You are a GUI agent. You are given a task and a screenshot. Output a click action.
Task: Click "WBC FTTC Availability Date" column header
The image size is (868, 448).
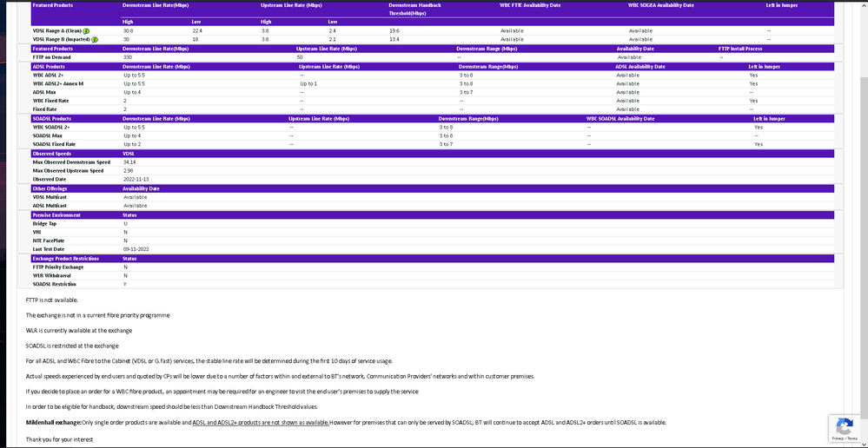coord(530,5)
